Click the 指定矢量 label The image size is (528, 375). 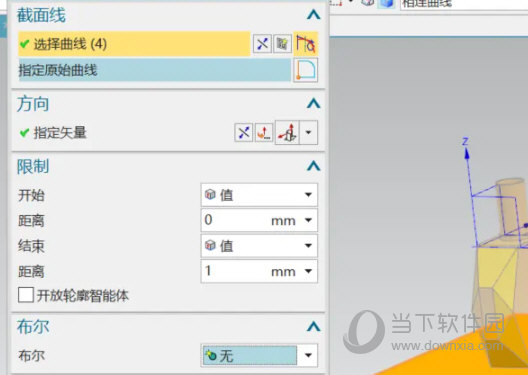60,133
